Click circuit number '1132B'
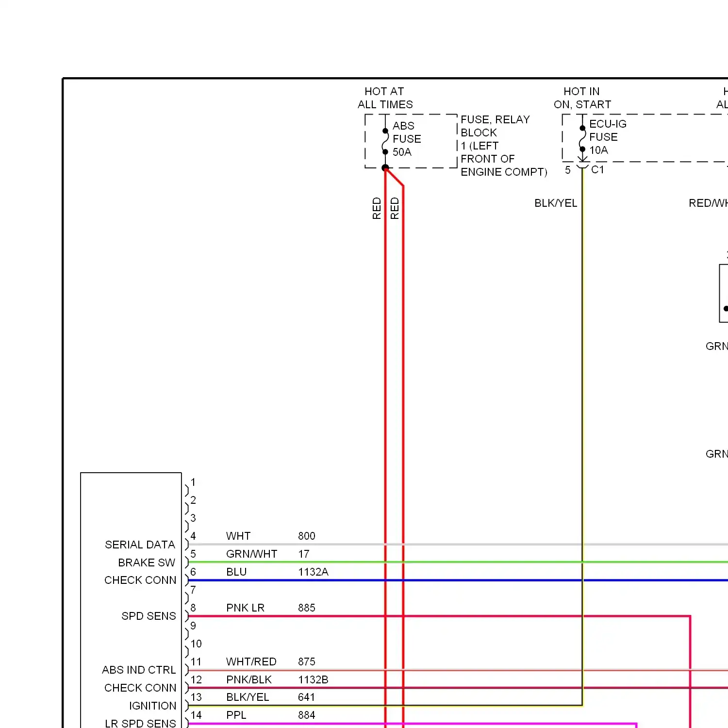Screen dimensions: 728x728 click(313, 679)
